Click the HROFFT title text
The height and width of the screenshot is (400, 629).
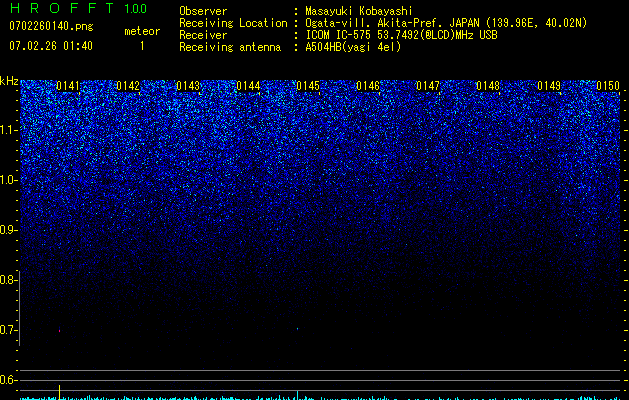click(x=62, y=8)
